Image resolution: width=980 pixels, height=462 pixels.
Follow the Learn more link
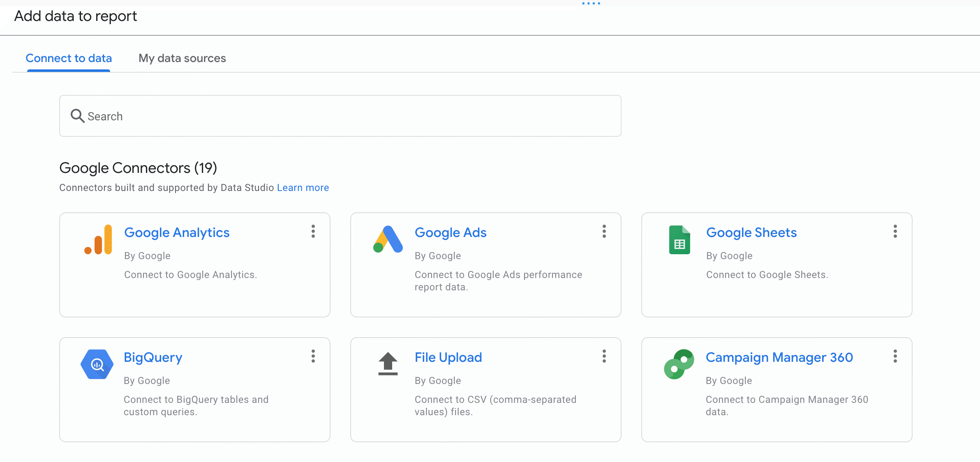pyautogui.click(x=303, y=188)
